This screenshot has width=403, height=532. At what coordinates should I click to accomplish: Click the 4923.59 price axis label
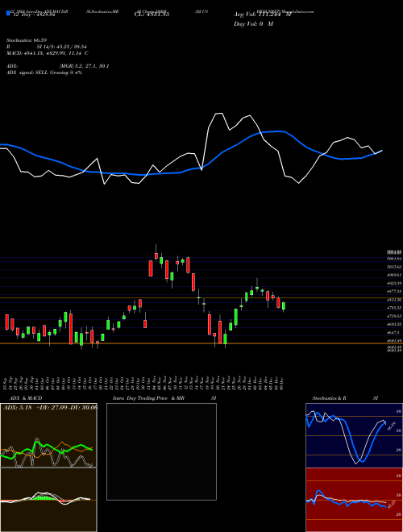394,283
